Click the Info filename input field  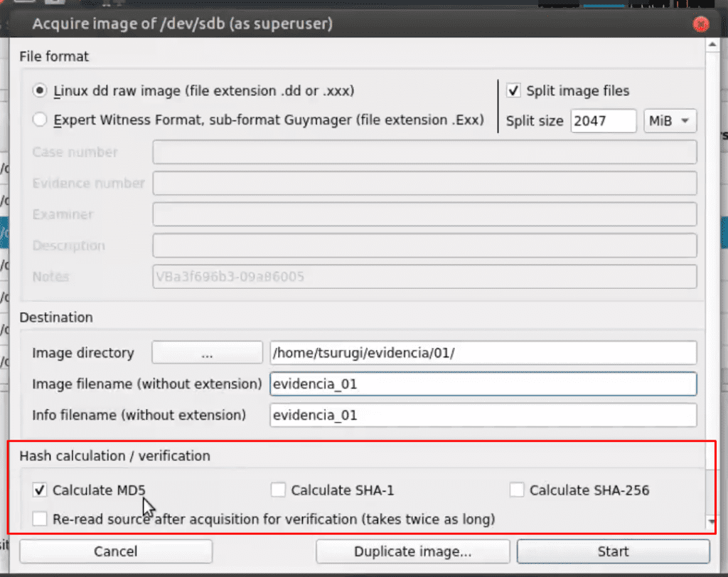click(x=483, y=415)
